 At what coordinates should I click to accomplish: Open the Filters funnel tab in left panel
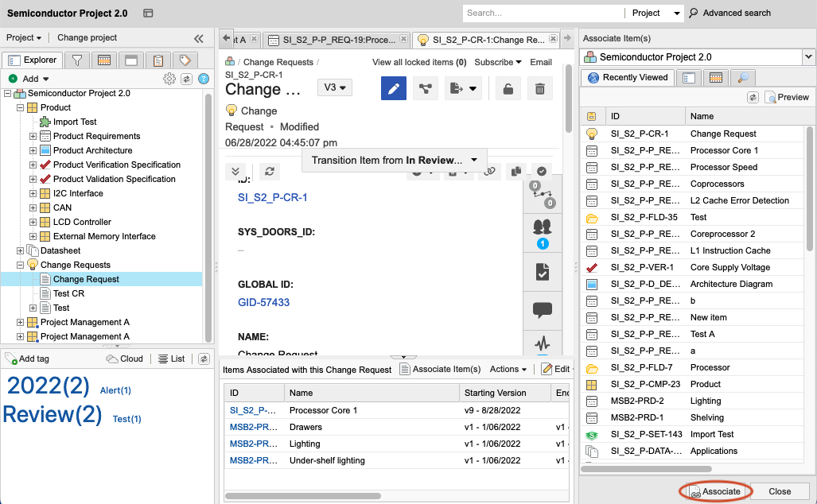(77, 60)
